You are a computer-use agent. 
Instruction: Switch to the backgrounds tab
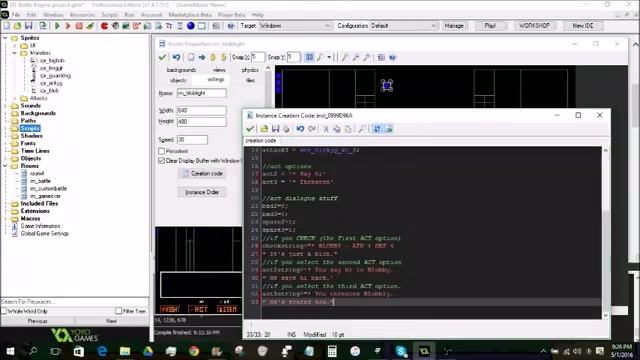point(181,70)
